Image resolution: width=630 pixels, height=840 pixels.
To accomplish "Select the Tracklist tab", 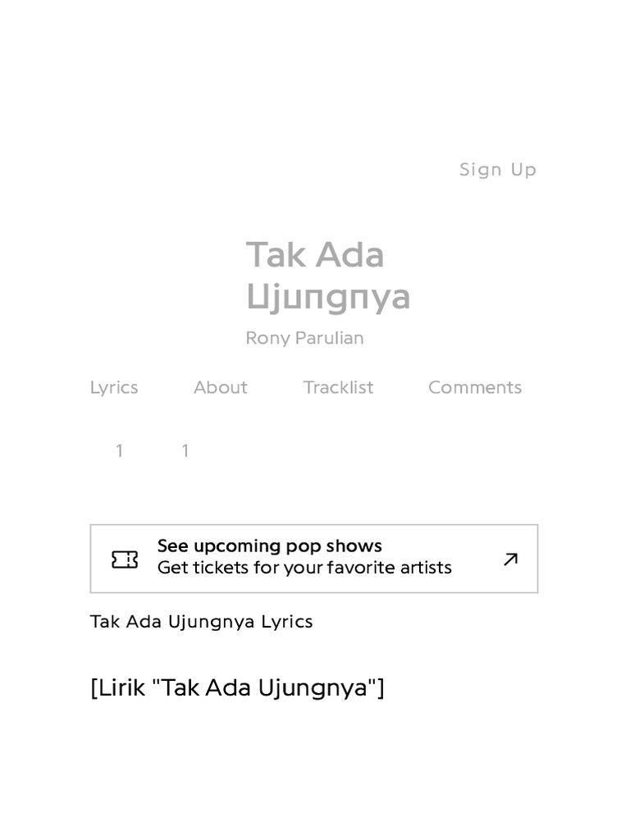I will click(338, 387).
